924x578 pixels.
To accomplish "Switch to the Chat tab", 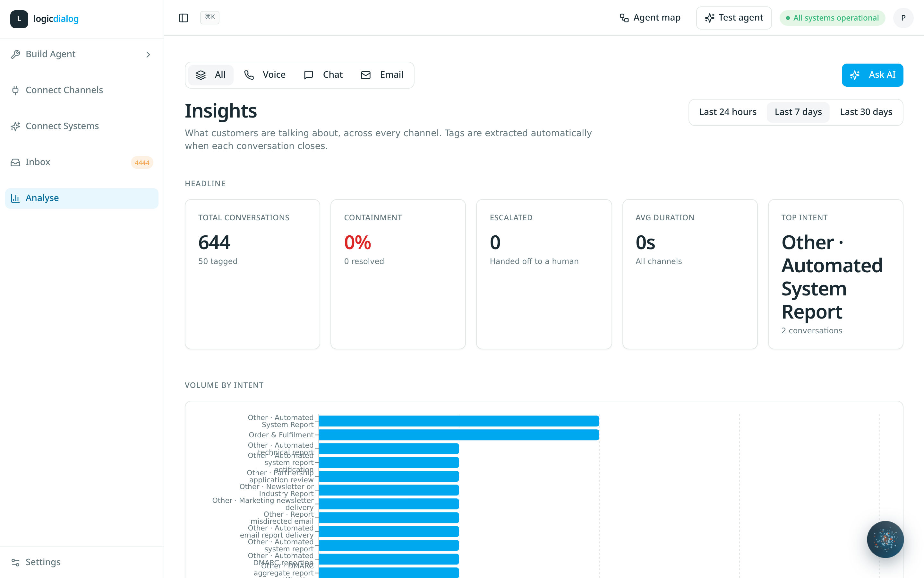I will [323, 75].
